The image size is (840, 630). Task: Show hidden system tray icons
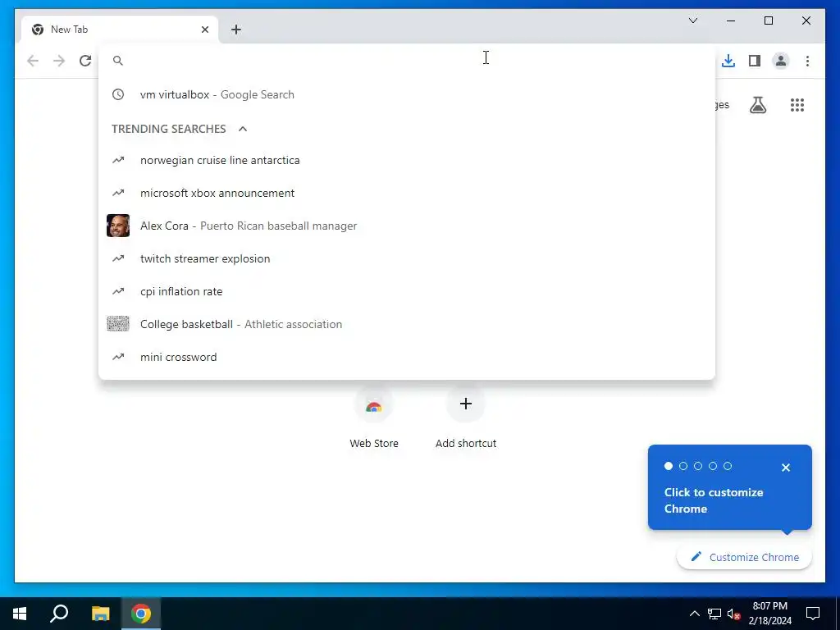coord(694,614)
